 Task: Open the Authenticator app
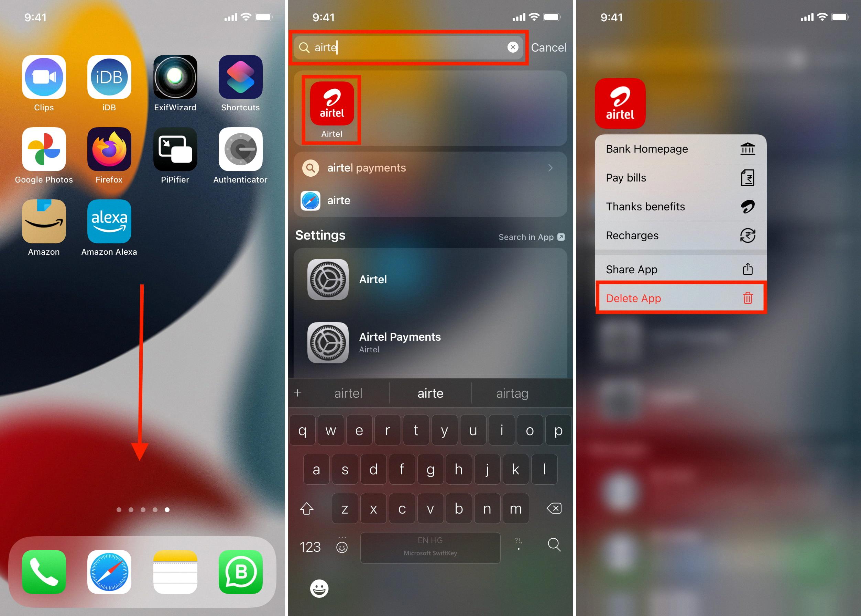(x=241, y=153)
